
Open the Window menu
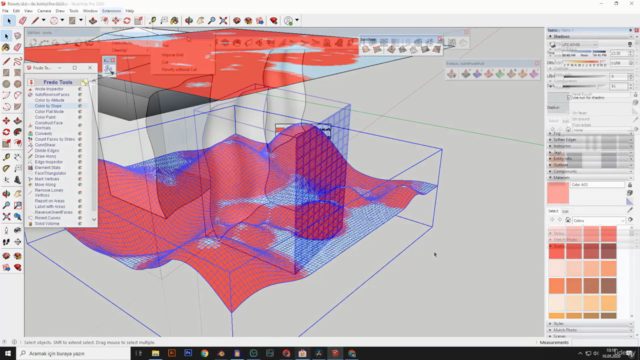(x=90, y=11)
